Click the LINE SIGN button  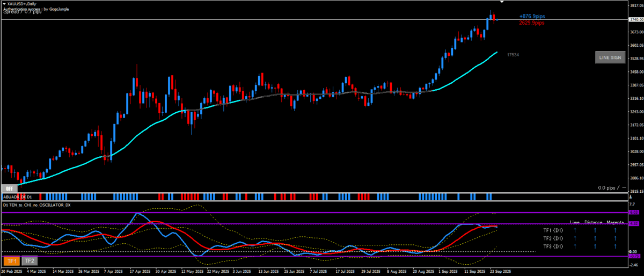coord(610,57)
